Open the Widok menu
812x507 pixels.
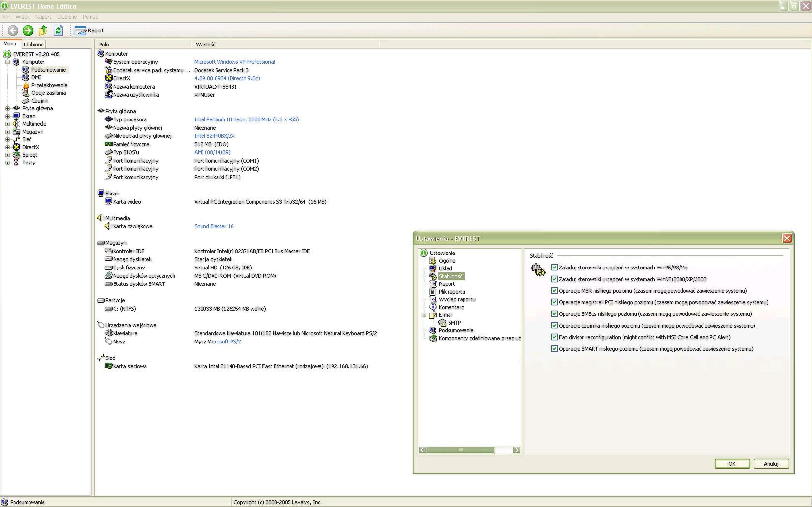[23, 17]
